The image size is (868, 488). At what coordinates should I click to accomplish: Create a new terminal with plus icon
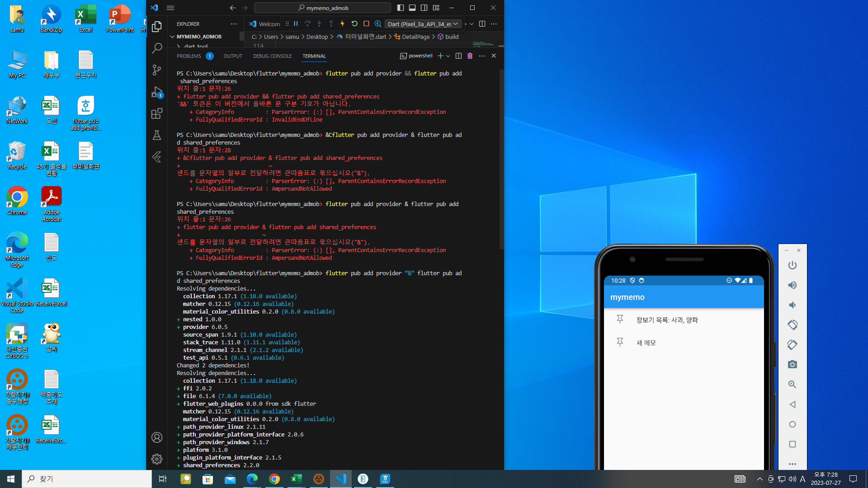440,56
